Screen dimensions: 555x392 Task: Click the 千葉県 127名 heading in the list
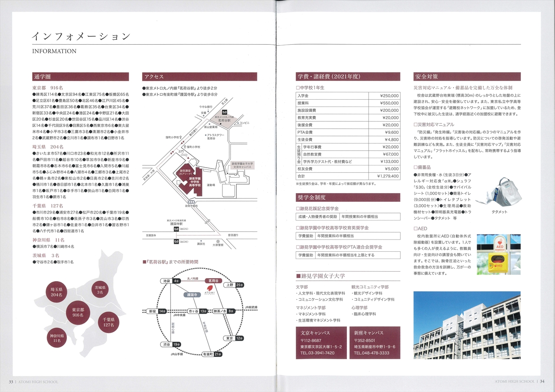point(48,206)
